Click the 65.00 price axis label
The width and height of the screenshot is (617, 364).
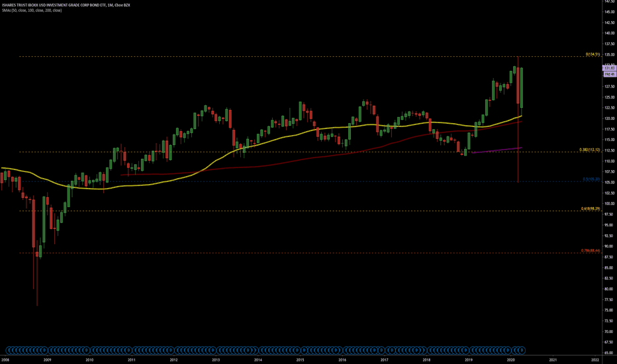610,353
